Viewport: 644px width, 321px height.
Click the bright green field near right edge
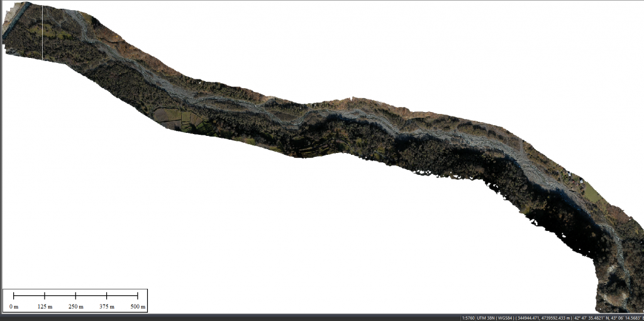coord(593,192)
